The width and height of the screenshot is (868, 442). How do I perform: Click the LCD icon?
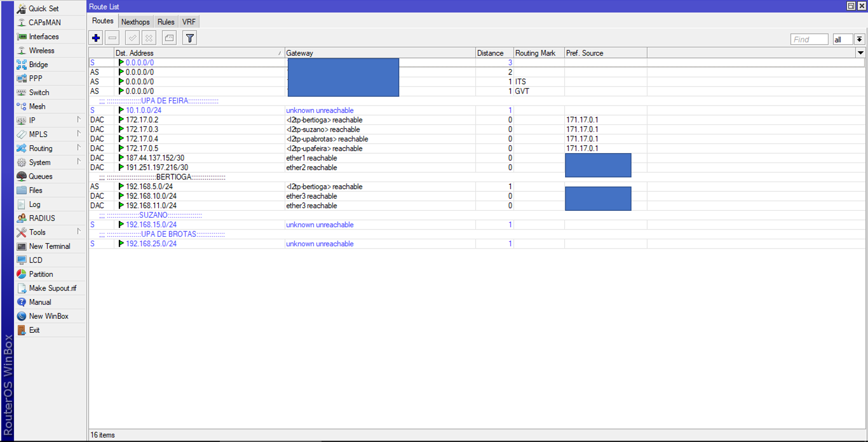tap(21, 260)
